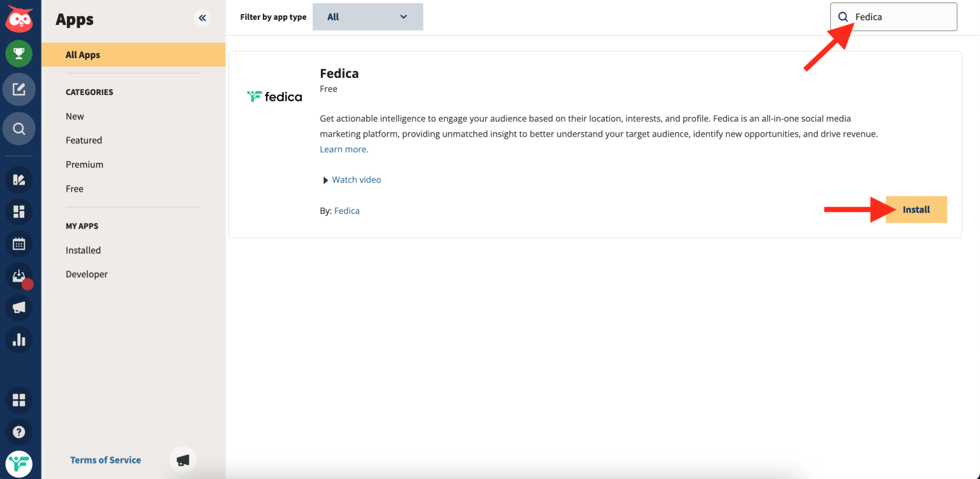Open the 'Learn more' link in Fedica description

pos(343,149)
